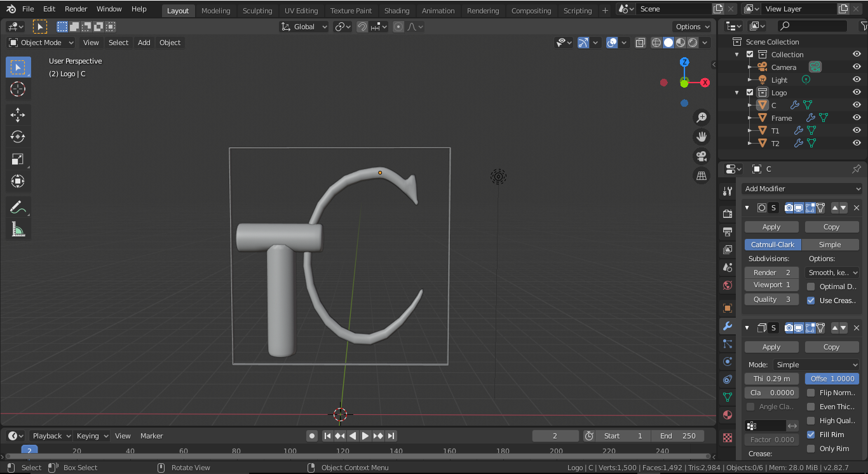This screenshot has height=474, width=868.
Task: Uncheck the Fill Rim checkbox
Action: point(811,435)
